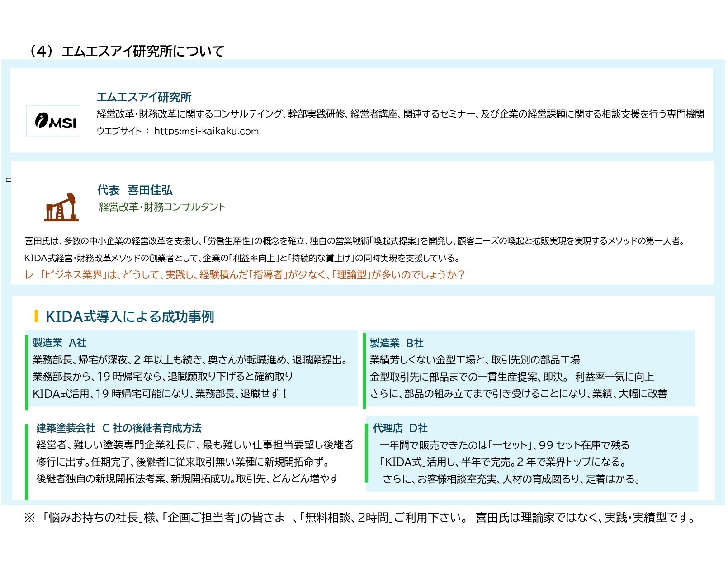Image resolution: width=728 pixels, height=561 pixels.
Task: Click the レ check mark before the orange question
Action: tap(29, 275)
